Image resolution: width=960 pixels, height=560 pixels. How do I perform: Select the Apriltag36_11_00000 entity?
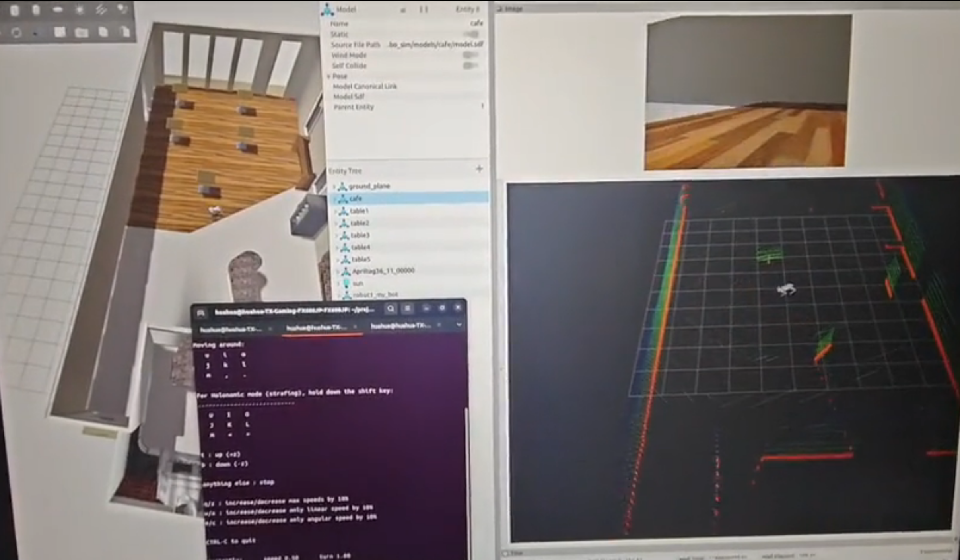tap(383, 271)
